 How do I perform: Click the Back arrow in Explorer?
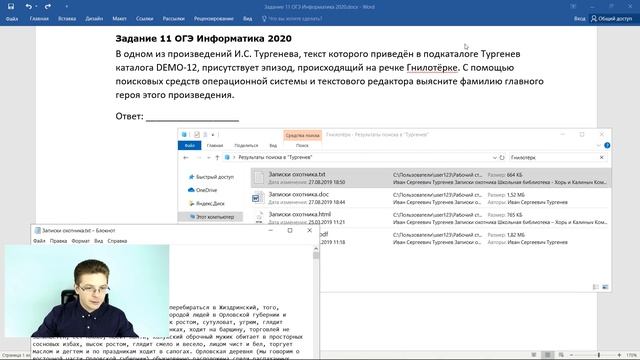click(186, 158)
